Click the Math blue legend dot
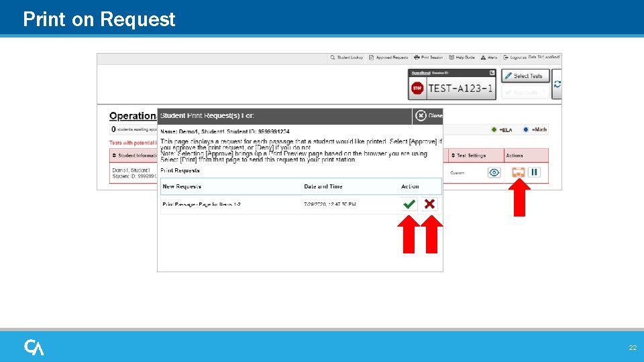Viewport: 644px width, 362px height. click(x=525, y=129)
